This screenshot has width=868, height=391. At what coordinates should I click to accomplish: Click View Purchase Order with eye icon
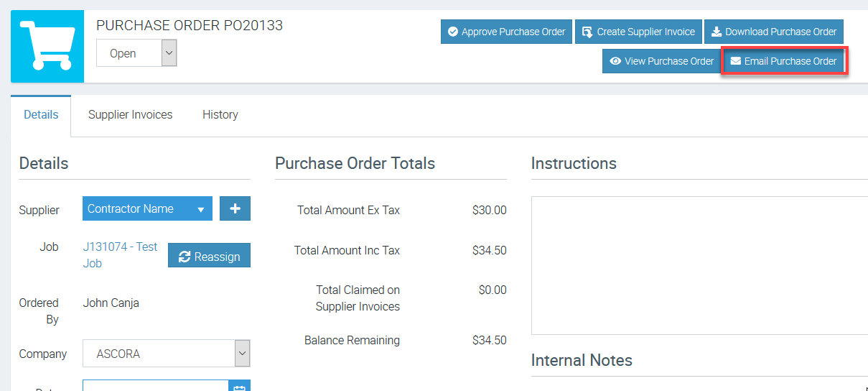pyautogui.click(x=661, y=61)
